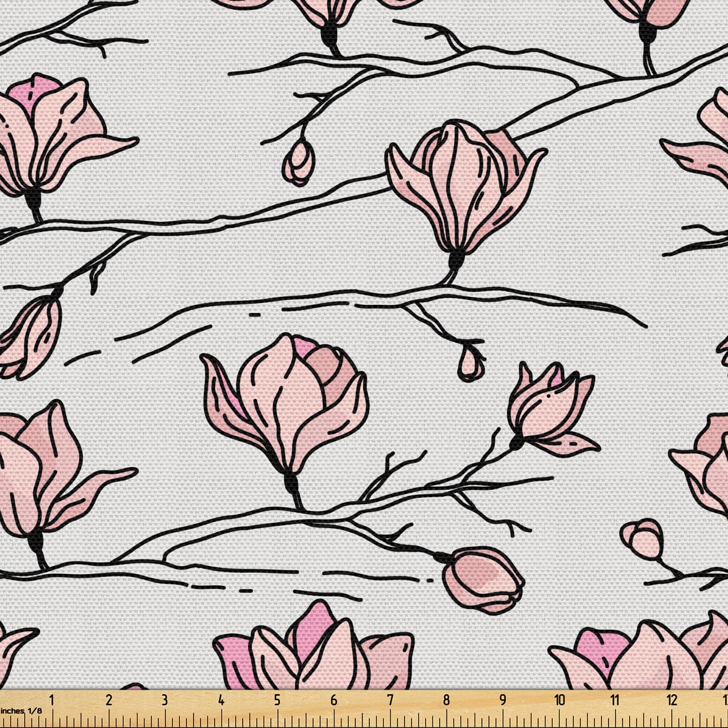Viewport: 728px width, 728px height.
Task: Click the number 2 on the ruler
Action: (109, 700)
